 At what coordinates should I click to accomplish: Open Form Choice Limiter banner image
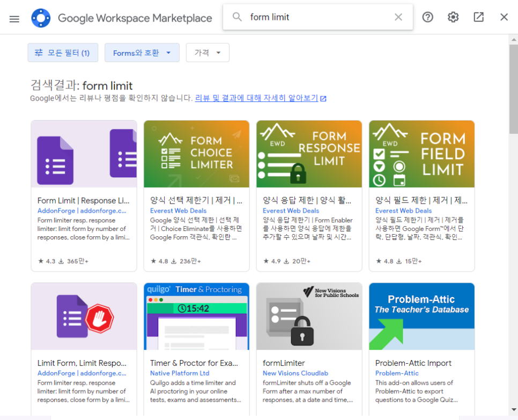pyautogui.click(x=197, y=154)
